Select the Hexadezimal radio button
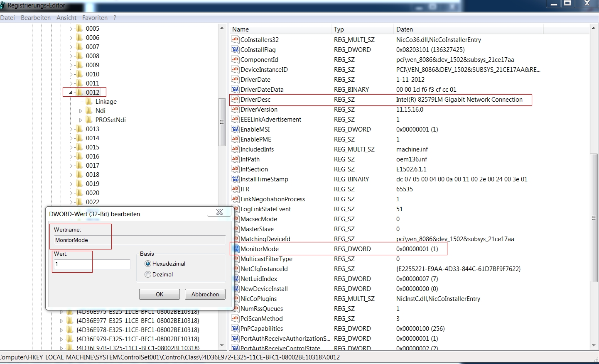Image resolution: width=599 pixels, height=364 pixels. point(148,264)
